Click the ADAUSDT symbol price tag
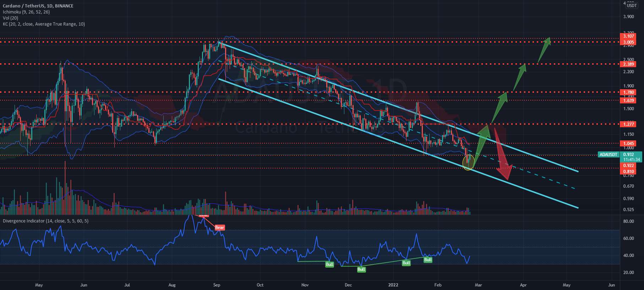The height and width of the screenshot is (290, 644). (x=608, y=155)
